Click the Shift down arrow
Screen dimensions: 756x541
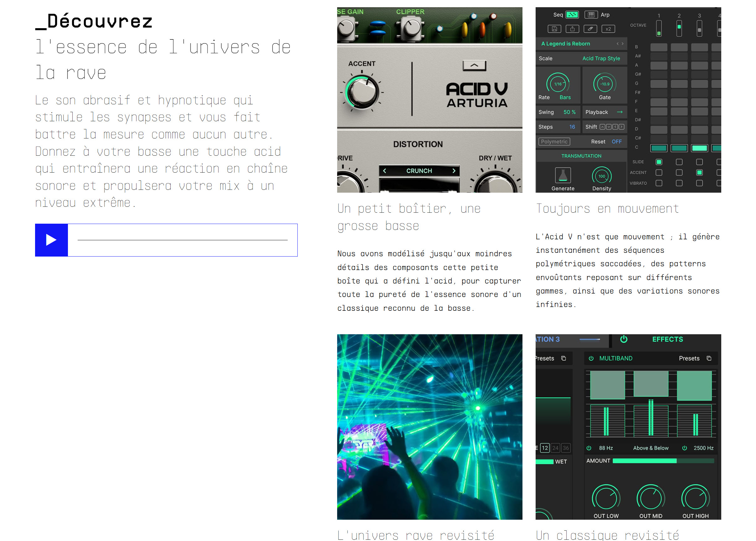pos(609,127)
